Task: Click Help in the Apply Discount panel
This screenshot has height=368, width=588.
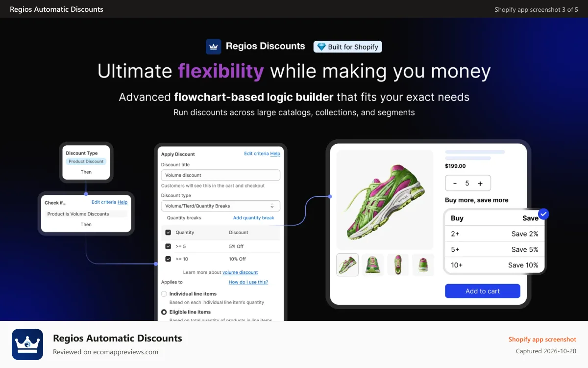Action: 275,154
